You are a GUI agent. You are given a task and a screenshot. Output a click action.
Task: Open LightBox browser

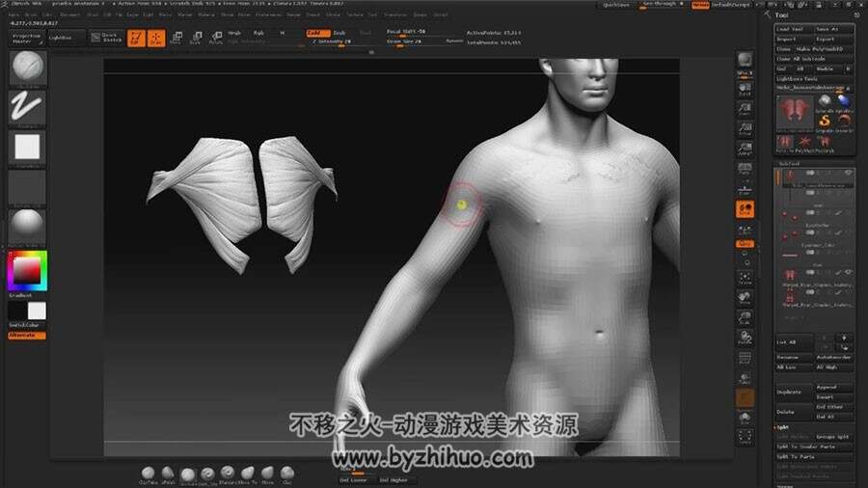click(x=66, y=39)
